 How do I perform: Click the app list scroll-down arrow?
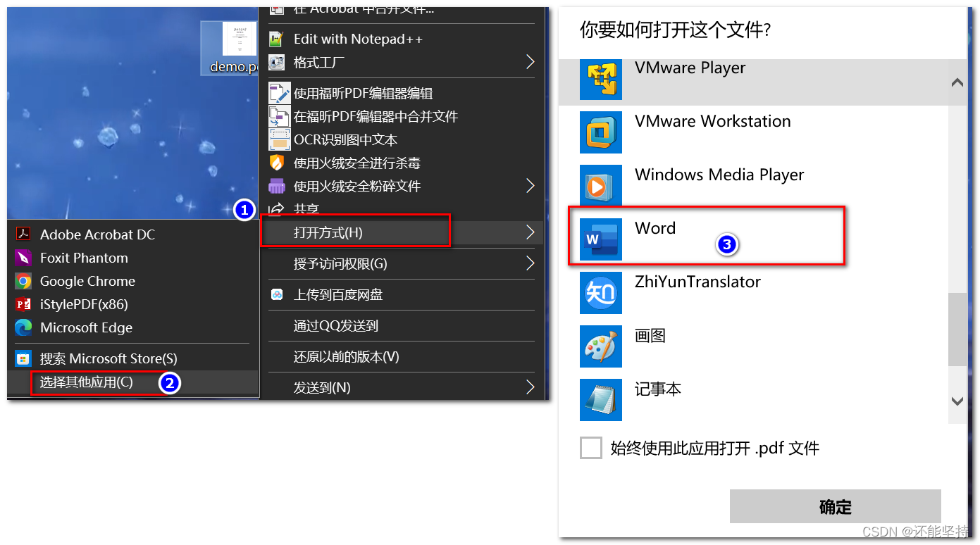point(957,401)
